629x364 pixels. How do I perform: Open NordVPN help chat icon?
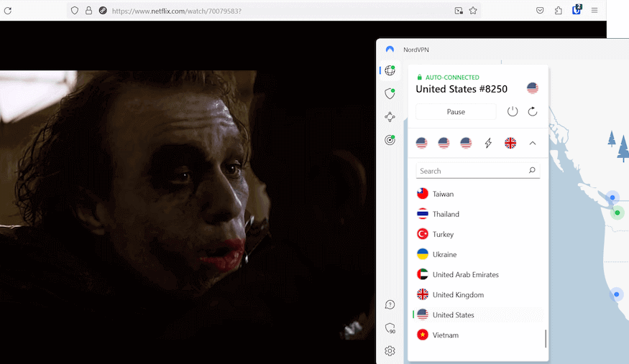pos(390,304)
